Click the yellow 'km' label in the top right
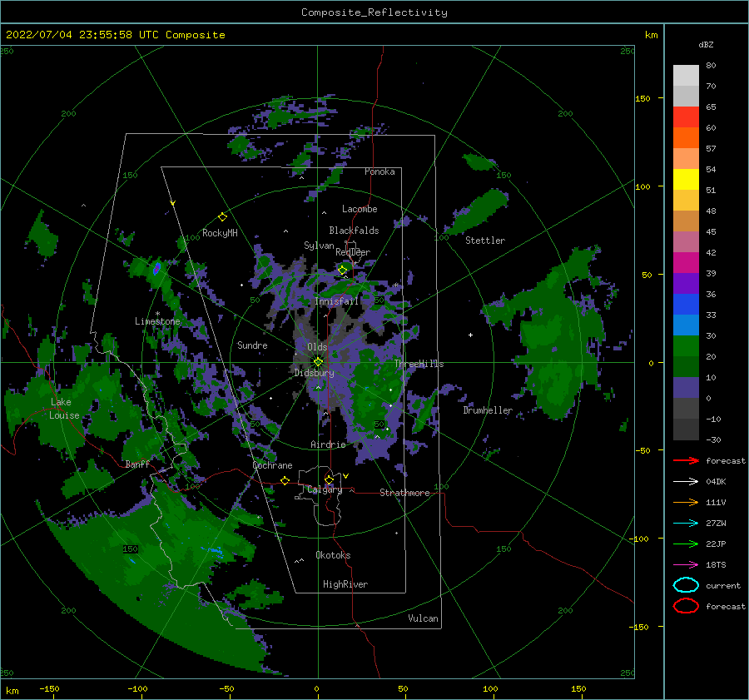 click(651, 35)
